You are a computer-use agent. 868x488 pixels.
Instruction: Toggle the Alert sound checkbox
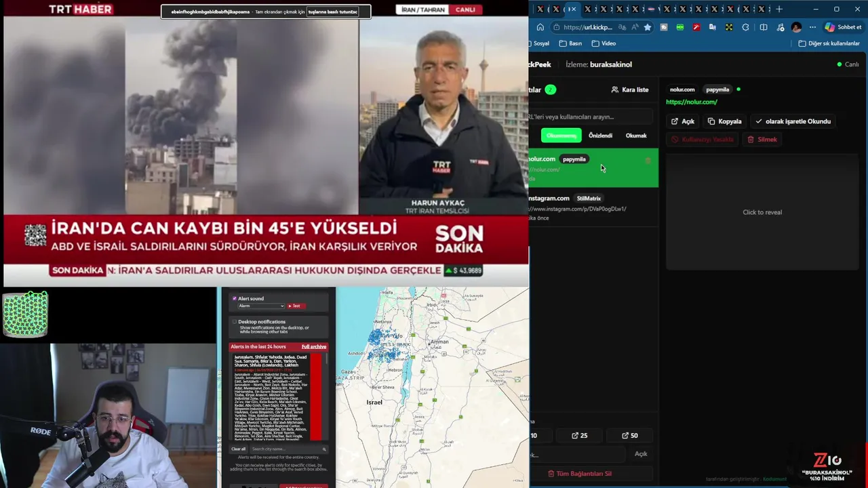point(235,298)
